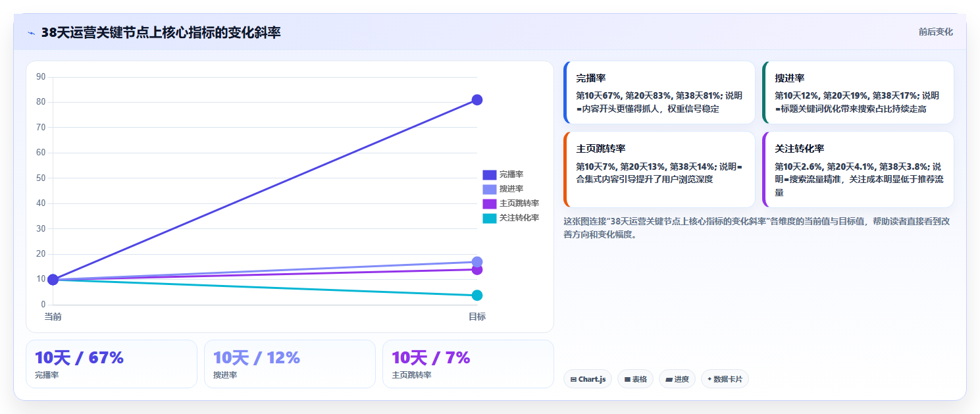980x414 pixels.
Task: Toggle the 完播率 legend swatch
Action: pyautogui.click(x=489, y=174)
